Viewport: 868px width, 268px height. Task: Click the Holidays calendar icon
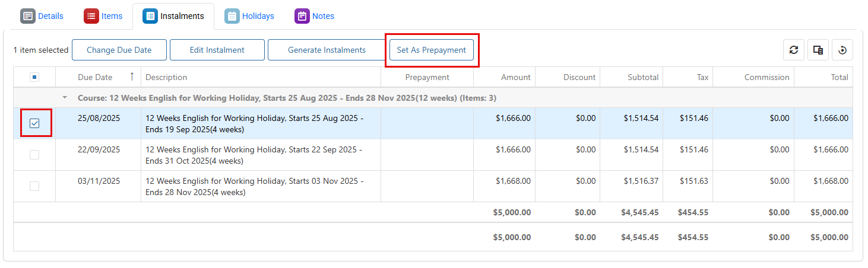[x=232, y=16]
